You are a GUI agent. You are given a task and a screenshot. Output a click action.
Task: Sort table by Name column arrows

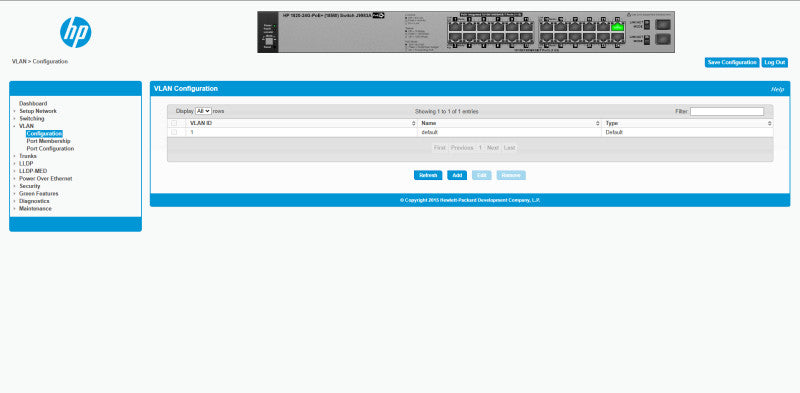coord(597,124)
